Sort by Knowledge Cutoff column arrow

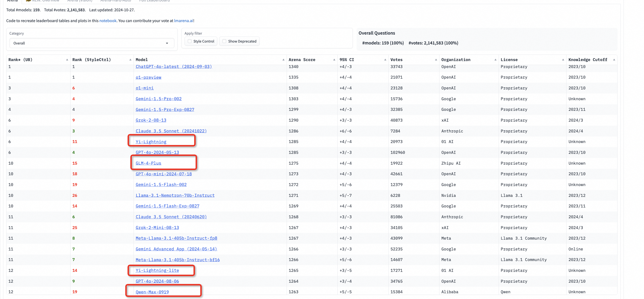click(x=614, y=60)
